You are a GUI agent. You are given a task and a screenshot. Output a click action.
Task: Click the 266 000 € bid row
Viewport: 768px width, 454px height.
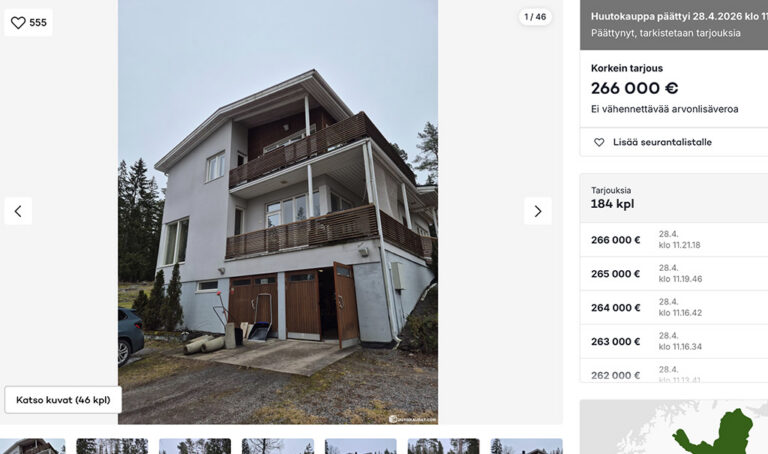[674, 239]
